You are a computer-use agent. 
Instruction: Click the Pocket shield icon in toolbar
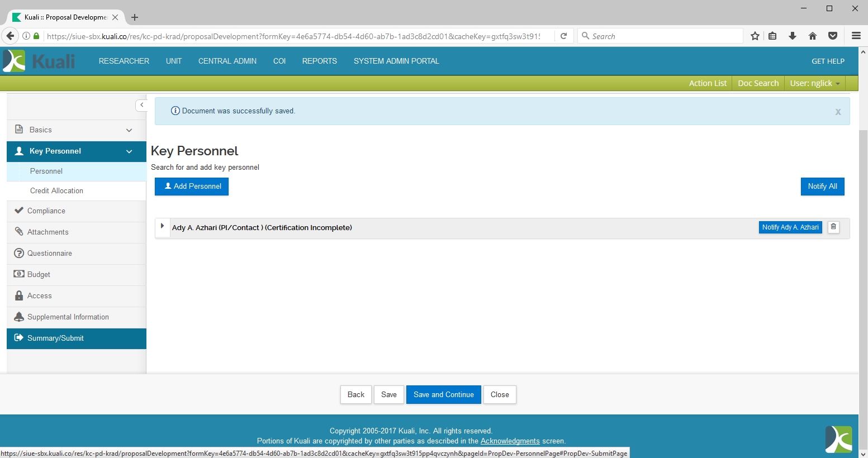point(833,36)
